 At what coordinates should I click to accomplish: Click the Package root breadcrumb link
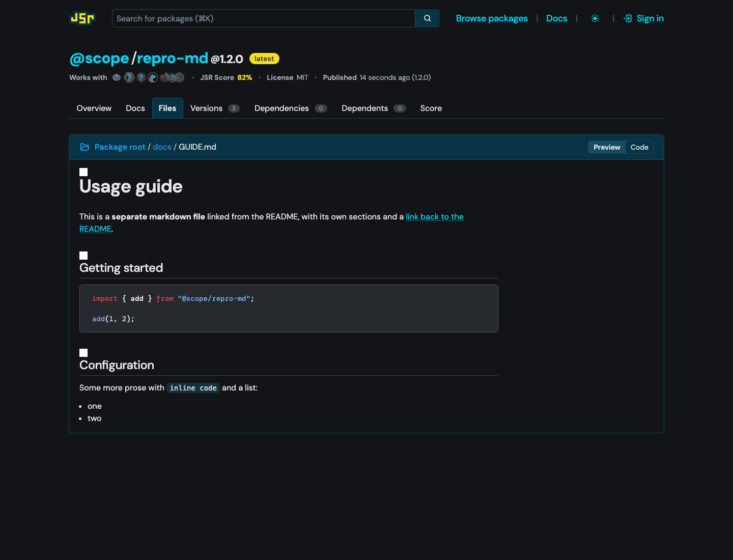(x=120, y=147)
